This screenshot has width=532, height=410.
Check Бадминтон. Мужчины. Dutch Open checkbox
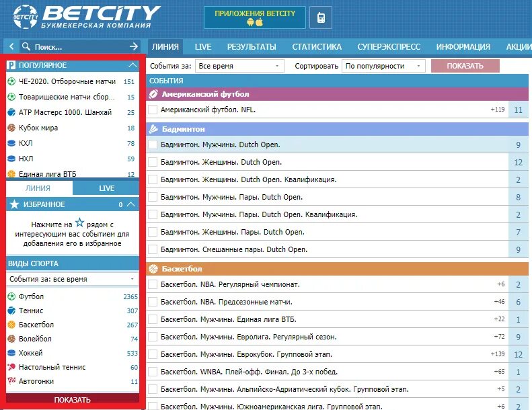pyautogui.click(x=153, y=145)
